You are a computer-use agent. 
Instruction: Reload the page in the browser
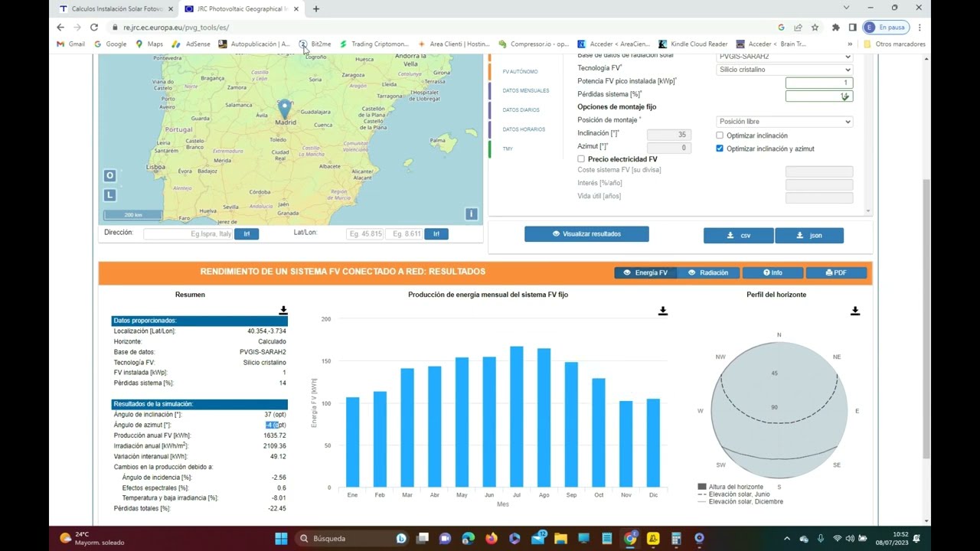[94, 27]
